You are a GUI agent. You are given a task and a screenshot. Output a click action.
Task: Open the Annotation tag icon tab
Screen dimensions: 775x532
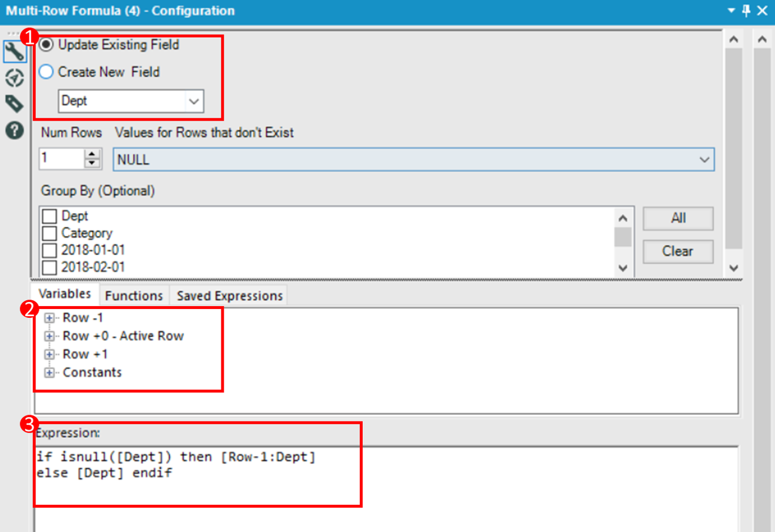coord(14,104)
